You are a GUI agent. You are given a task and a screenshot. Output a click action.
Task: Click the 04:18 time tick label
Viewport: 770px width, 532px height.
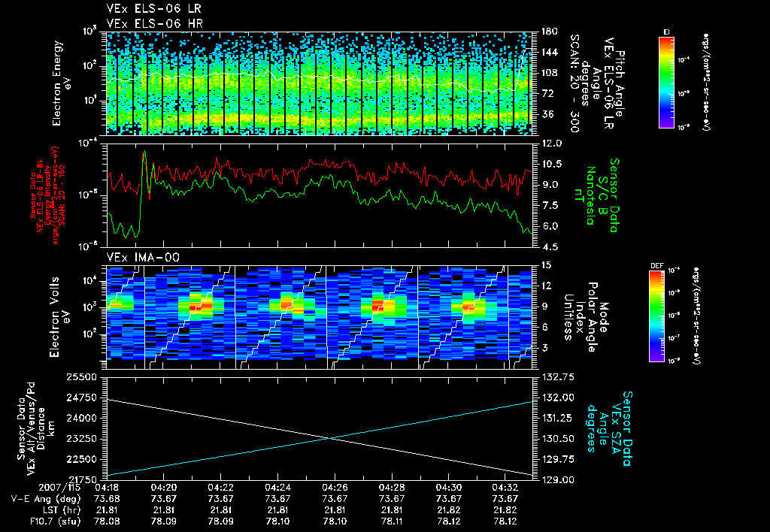click(x=107, y=488)
